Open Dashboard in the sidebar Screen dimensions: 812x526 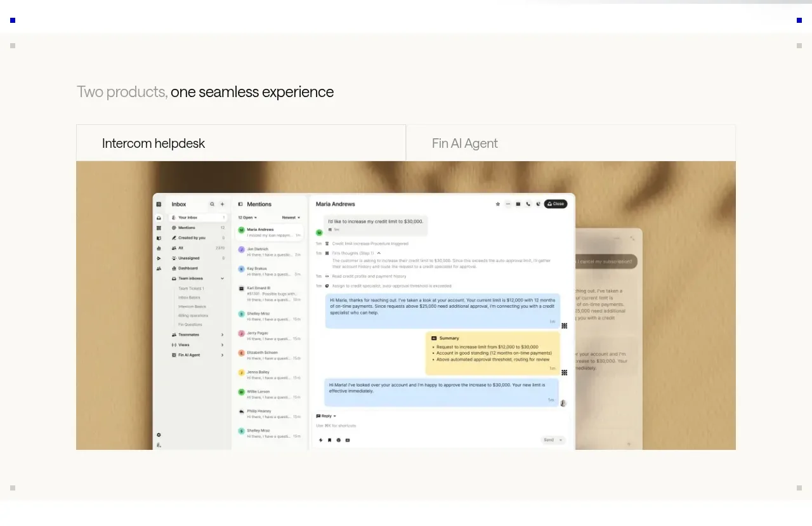[x=198, y=268]
